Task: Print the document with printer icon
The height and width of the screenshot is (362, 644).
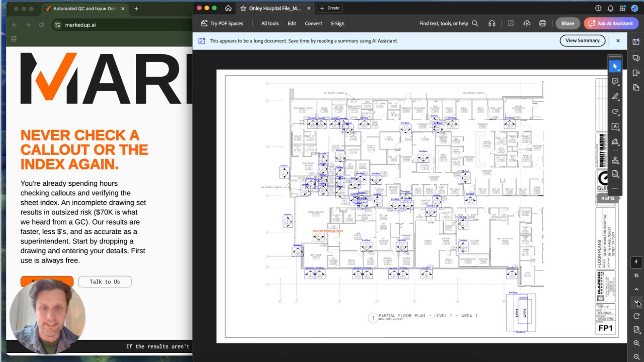Action: (x=542, y=23)
